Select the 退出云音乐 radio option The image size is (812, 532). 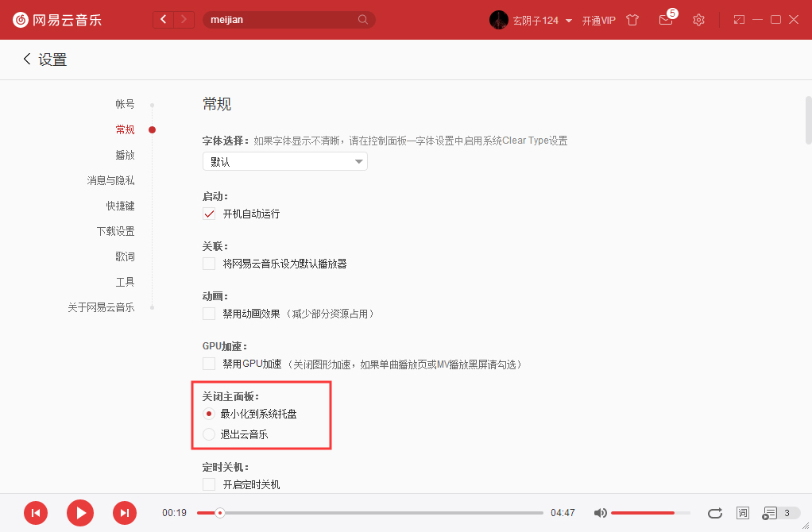[208, 434]
